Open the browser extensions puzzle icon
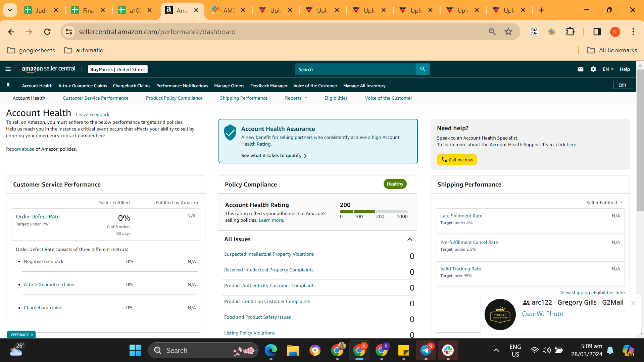 point(570,32)
